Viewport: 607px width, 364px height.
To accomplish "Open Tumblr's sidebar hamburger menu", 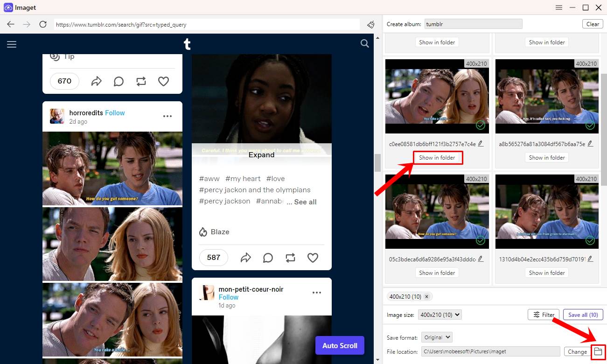I will click(x=12, y=44).
